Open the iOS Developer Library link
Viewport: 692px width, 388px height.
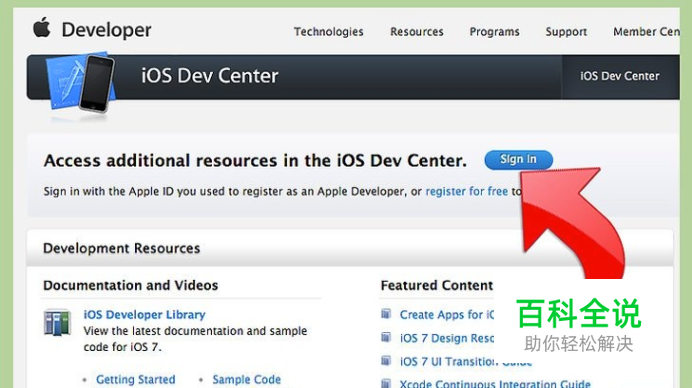tap(144, 315)
